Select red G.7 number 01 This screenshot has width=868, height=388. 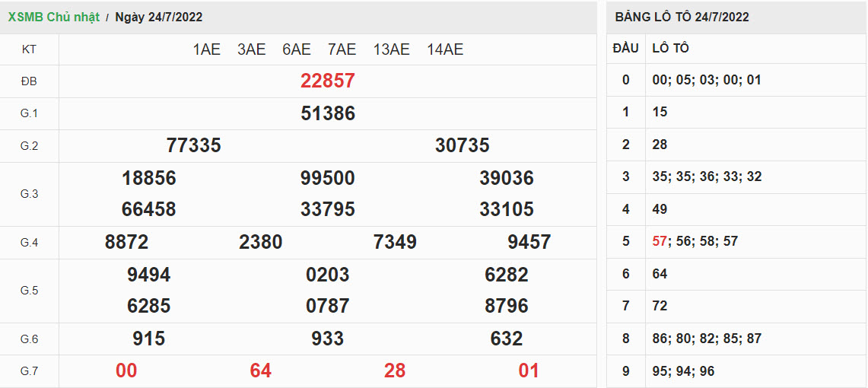(x=529, y=371)
